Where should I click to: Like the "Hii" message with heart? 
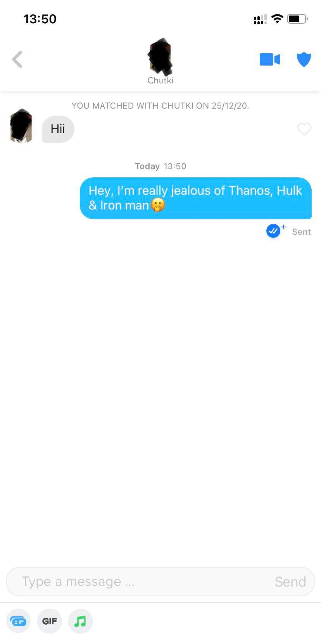[304, 129]
